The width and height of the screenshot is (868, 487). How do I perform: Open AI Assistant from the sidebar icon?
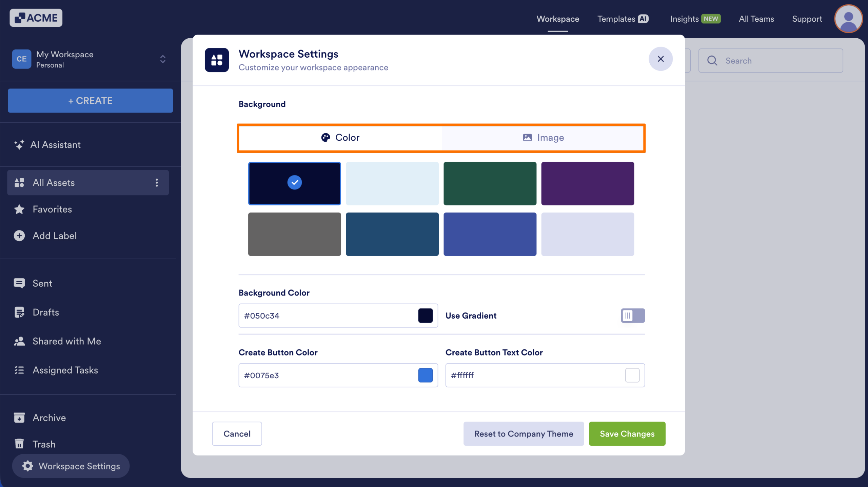coord(19,145)
